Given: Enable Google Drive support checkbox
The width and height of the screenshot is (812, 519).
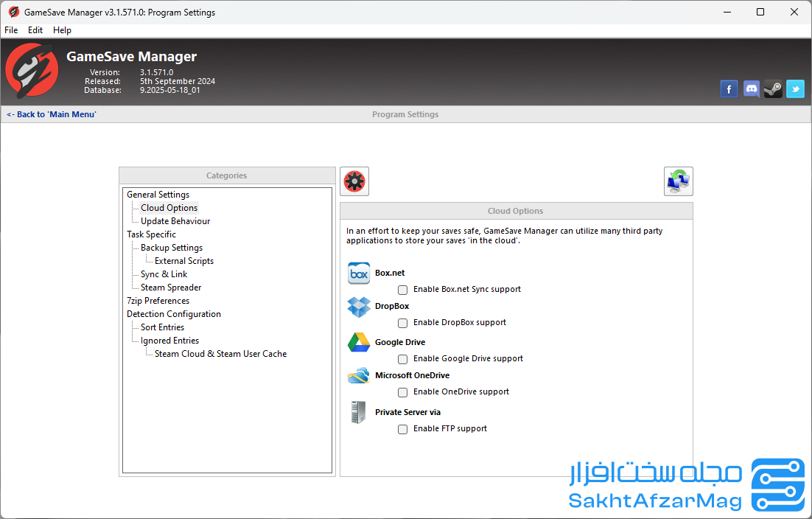Looking at the screenshot, I should 402,359.
